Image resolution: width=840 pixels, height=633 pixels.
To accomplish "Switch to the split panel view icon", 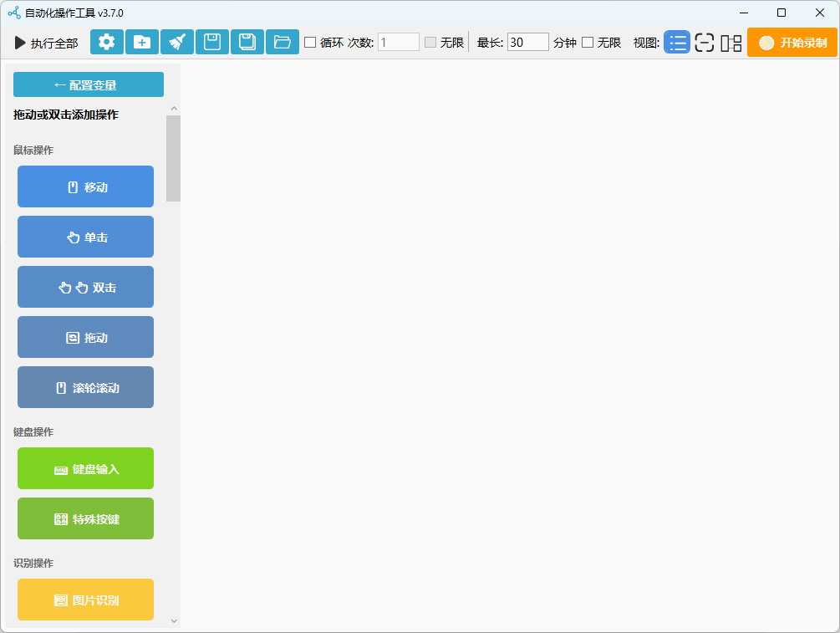I will point(731,43).
